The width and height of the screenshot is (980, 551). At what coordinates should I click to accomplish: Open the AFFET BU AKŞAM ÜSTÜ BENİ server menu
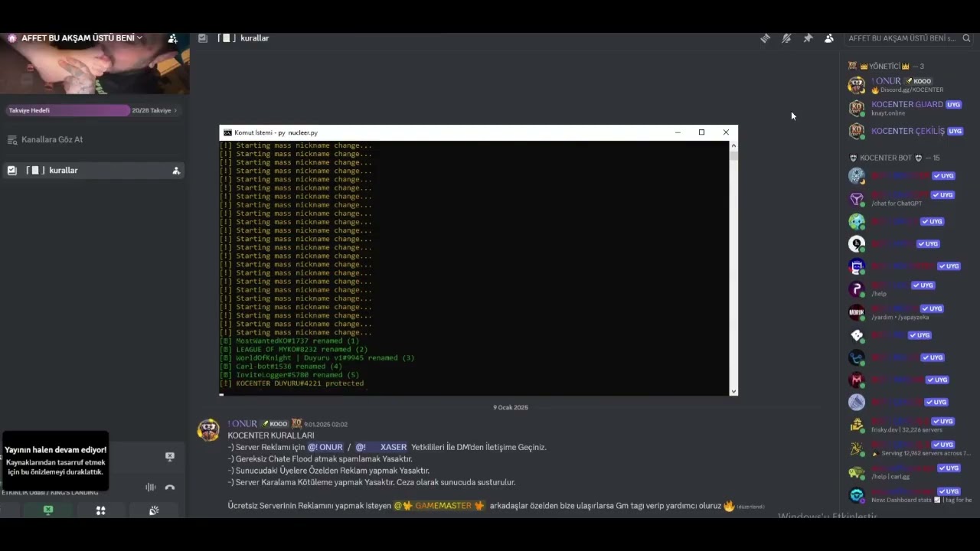82,38
